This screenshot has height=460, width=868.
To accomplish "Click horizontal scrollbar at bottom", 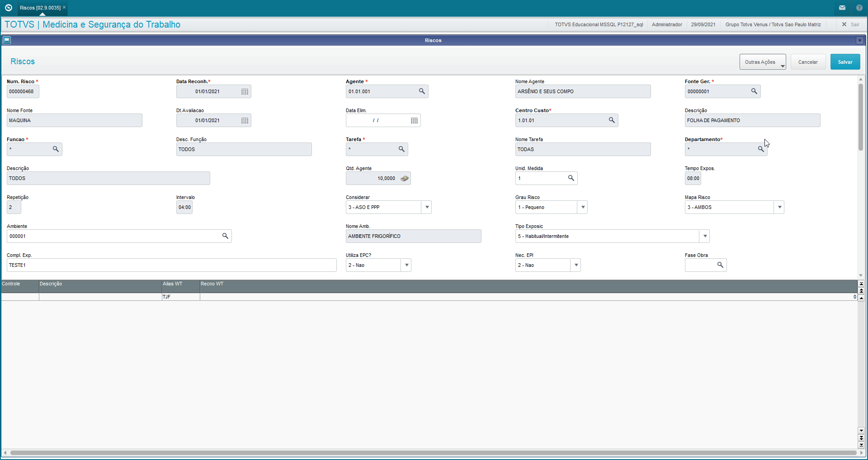I will click(x=433, y=453).
